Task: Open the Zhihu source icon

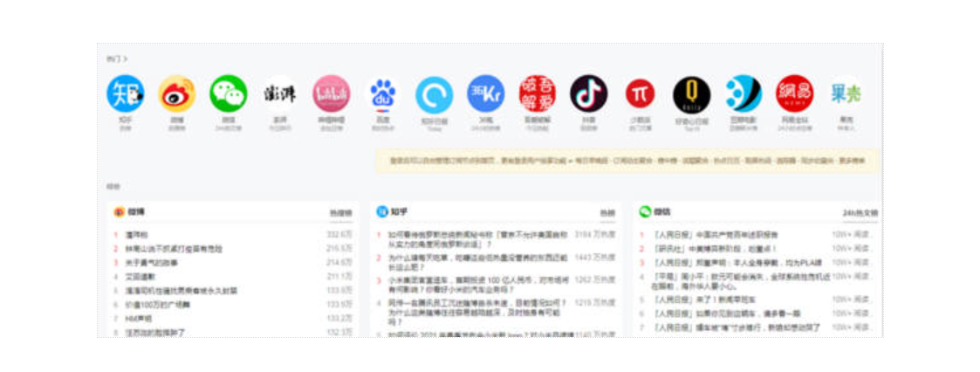Action: click(x=125, y=93)
